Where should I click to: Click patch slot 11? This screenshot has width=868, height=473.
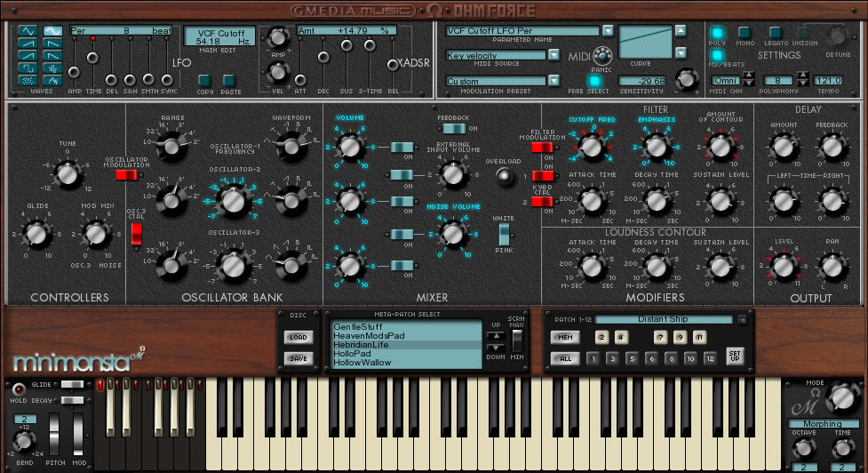click(699, 337)
